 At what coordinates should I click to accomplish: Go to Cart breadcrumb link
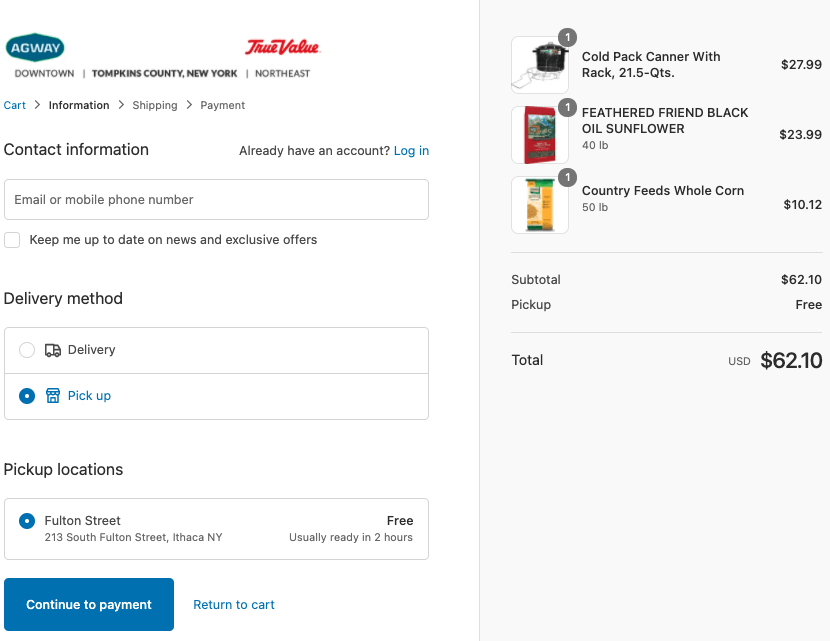15,105
